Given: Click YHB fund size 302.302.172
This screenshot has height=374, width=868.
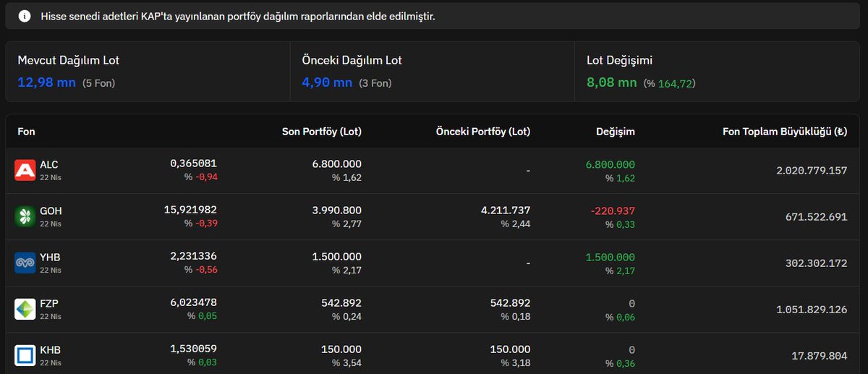Looking at the screenshot, I should coord(816,263).
